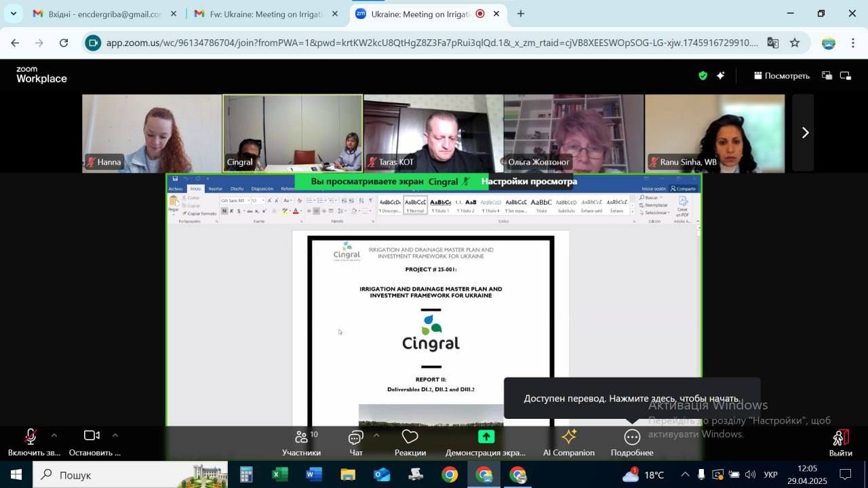The height and width of the screenshot is (488, 868).
Task: Leave meeting with Выйти button
Action: (x=841, y=443)
